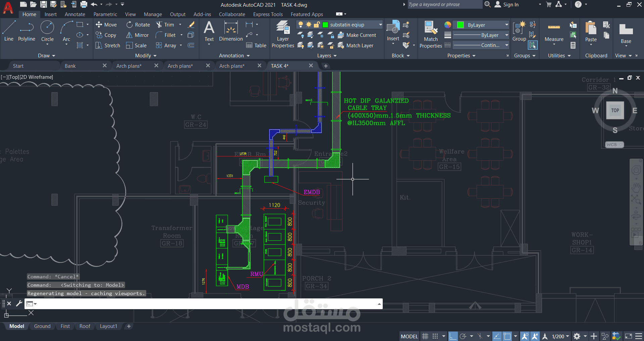Screen dimensions: 644x341
Task: Switch to the Ground layout tab
Action: pyautogui.click(x=42, y=326)
